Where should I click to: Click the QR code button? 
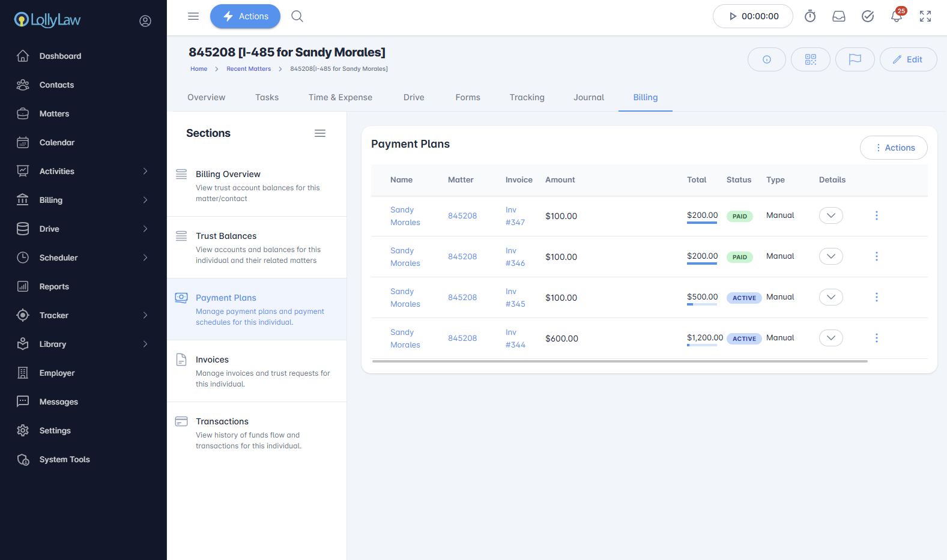click(810, 59)
